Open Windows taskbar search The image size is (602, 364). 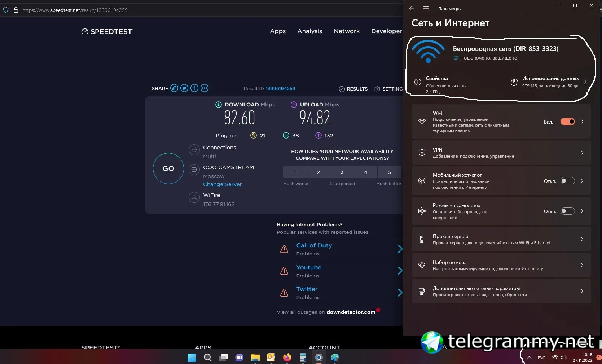tap(208, 358)
